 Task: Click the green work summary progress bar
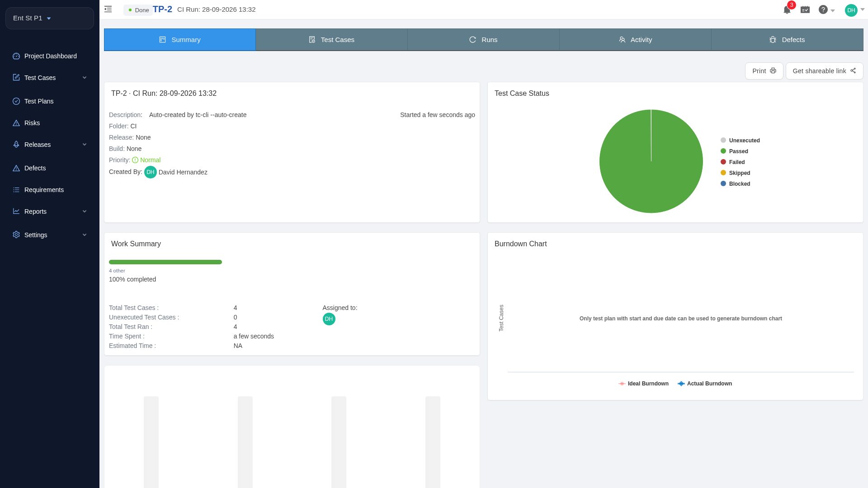[x=165, y=262]
